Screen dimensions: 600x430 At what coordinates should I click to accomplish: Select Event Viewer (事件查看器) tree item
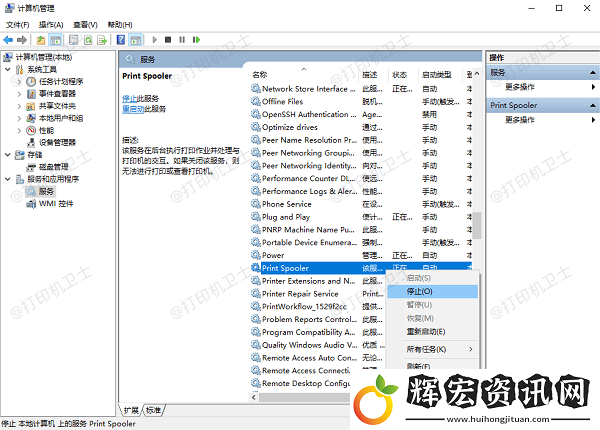(x=57, y=94)
